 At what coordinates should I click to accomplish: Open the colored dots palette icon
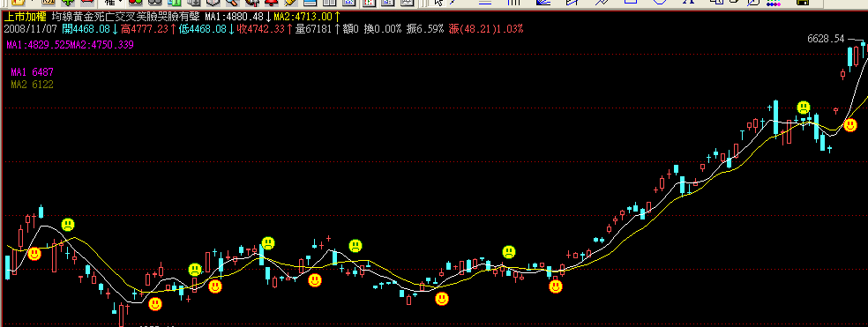tap(773, 3)
